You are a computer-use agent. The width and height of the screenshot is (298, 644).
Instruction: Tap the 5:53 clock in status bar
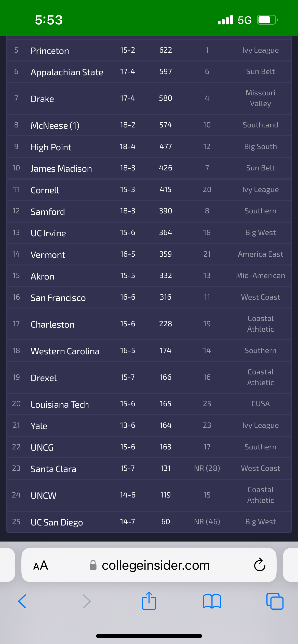point(49,20)
